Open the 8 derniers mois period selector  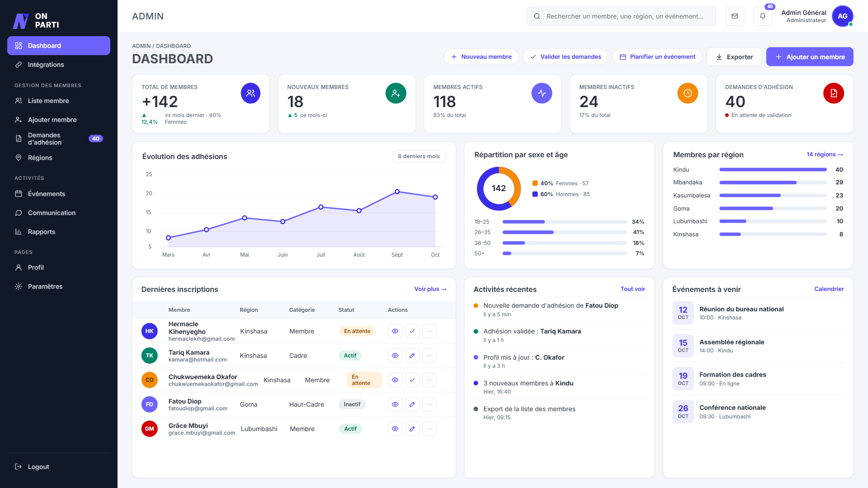pyautogui.click(x=419, y=156)
